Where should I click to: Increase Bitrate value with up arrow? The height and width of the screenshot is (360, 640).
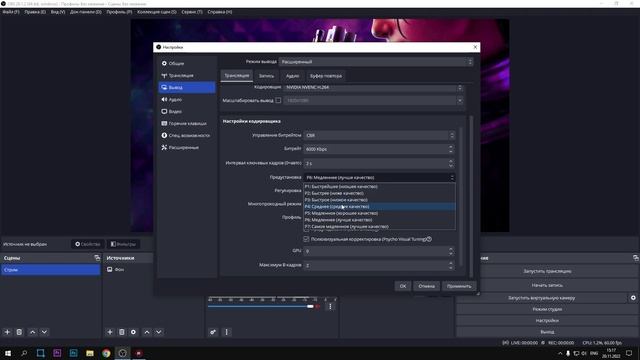[451, 147]
